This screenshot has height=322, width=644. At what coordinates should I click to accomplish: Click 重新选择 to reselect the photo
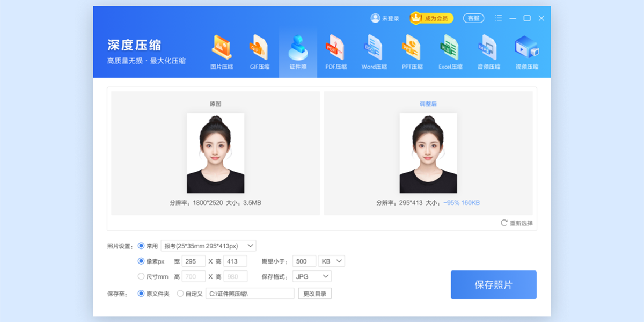(517, 223)
